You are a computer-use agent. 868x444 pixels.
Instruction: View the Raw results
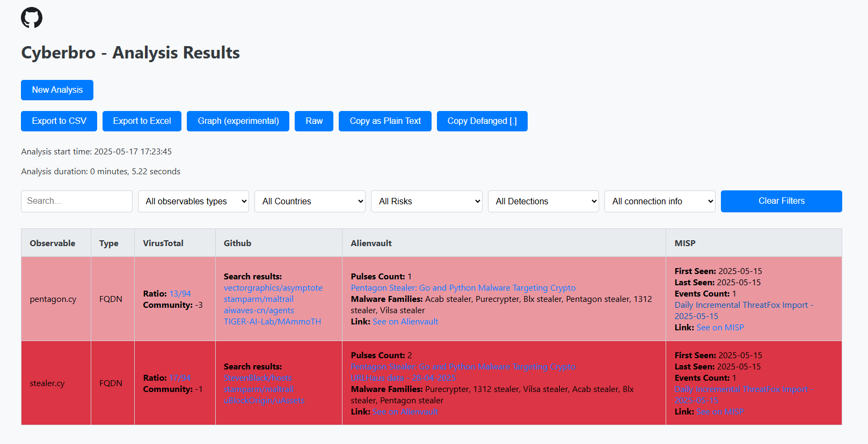coord(314,121)
